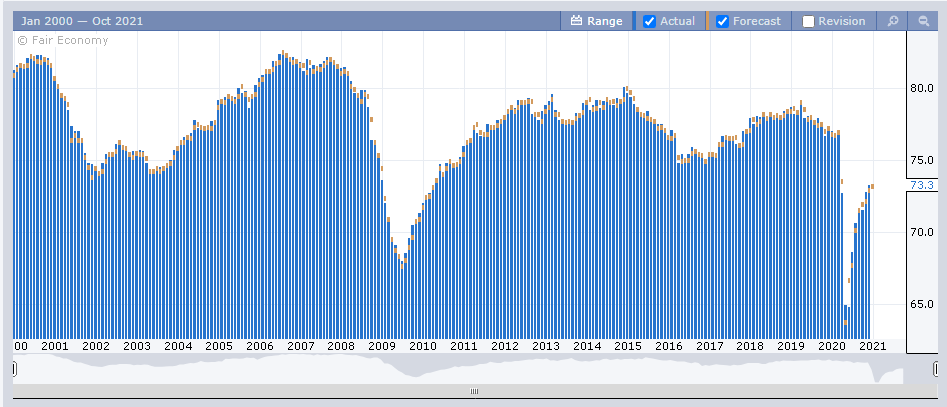Click the zoom in magnifier icon

click(x=893, y=21)
